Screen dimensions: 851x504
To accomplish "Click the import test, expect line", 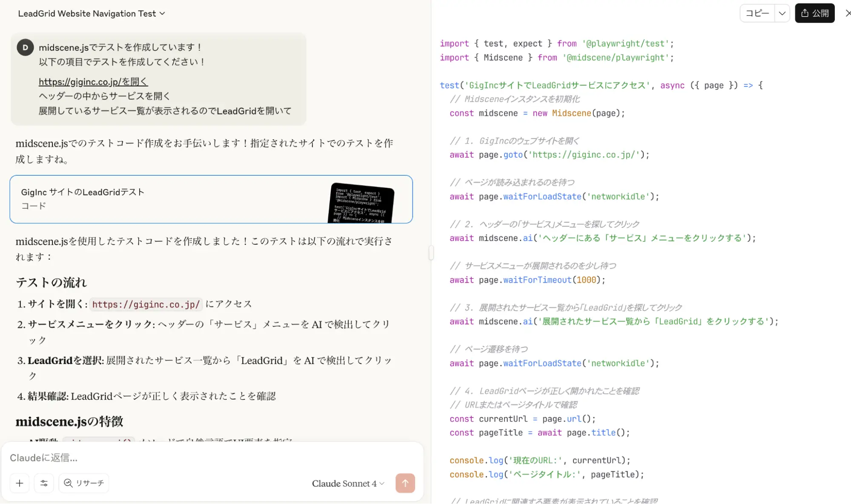I will pyautogui.click(x=557, y=43).
